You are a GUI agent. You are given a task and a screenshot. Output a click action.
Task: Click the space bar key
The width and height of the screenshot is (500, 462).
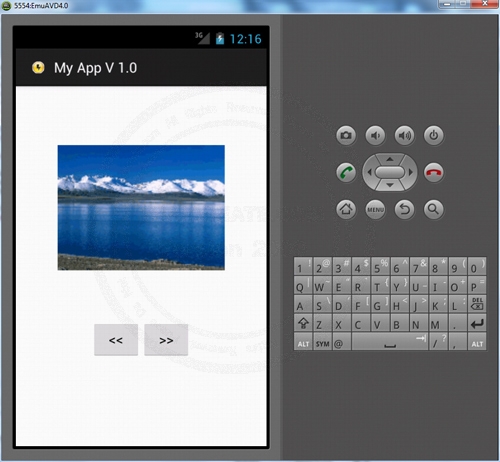tap(390, 342)
